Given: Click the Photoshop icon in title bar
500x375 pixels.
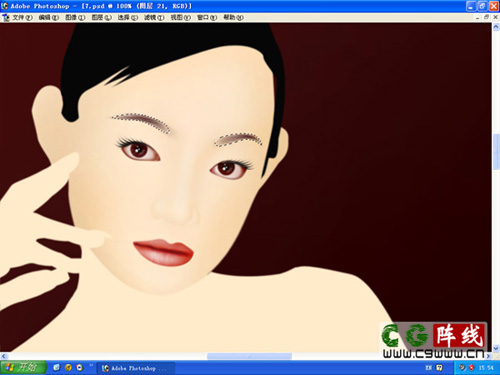Looking at the screenshot, I should [5, 6].
